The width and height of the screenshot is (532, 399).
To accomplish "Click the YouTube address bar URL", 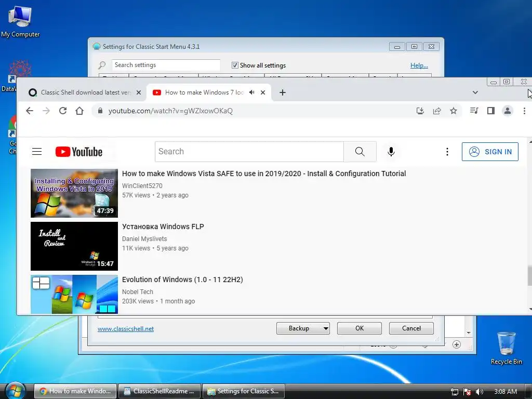I will [x=170, y=111].
